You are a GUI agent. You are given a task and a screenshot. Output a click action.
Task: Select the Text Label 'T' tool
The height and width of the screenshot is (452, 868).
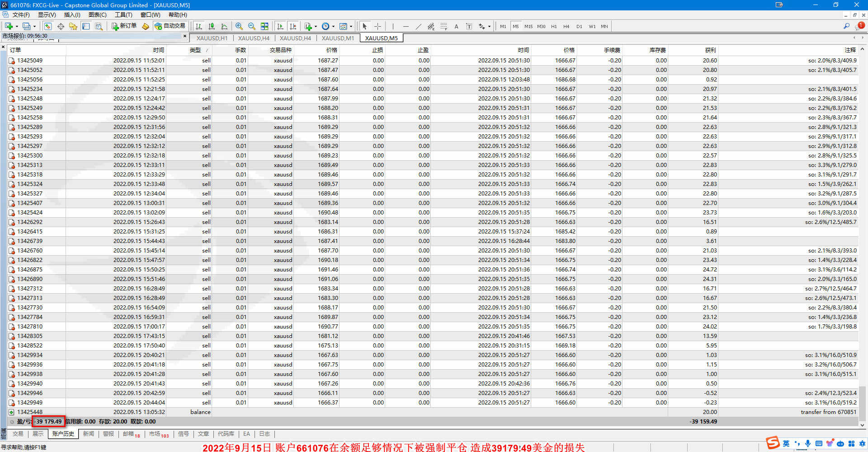pyautogui.click(x=469, y=26)
